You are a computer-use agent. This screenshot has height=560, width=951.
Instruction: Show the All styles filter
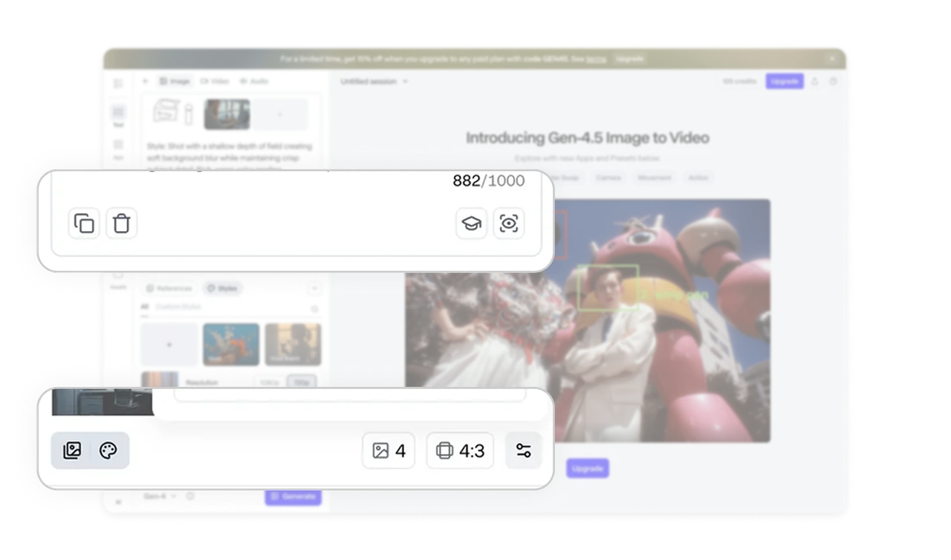coord(145,307)
